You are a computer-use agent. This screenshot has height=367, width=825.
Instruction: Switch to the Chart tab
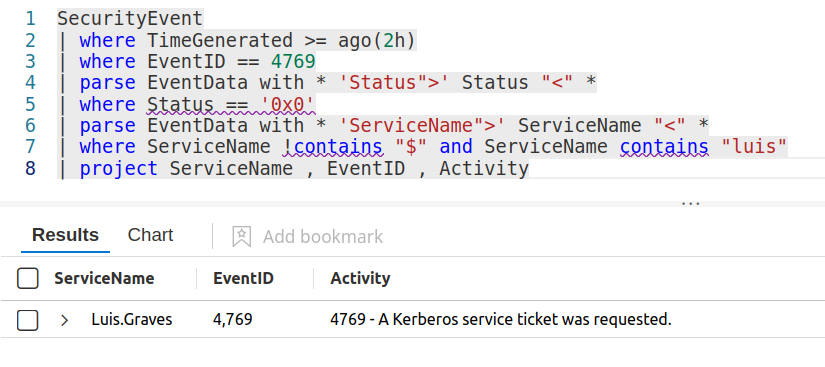tap(150, 235)
